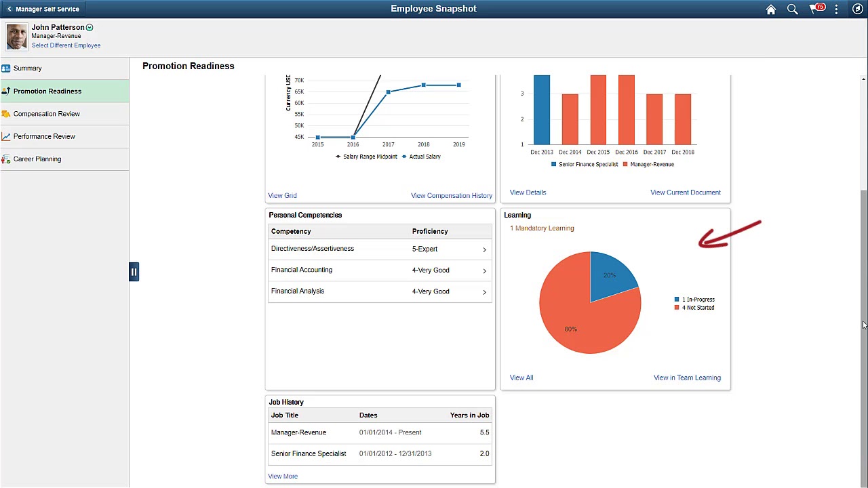This screenshot has width=868, height=488.
Task: Click Manager-Revenue job history row
Action: click(380, 432)
